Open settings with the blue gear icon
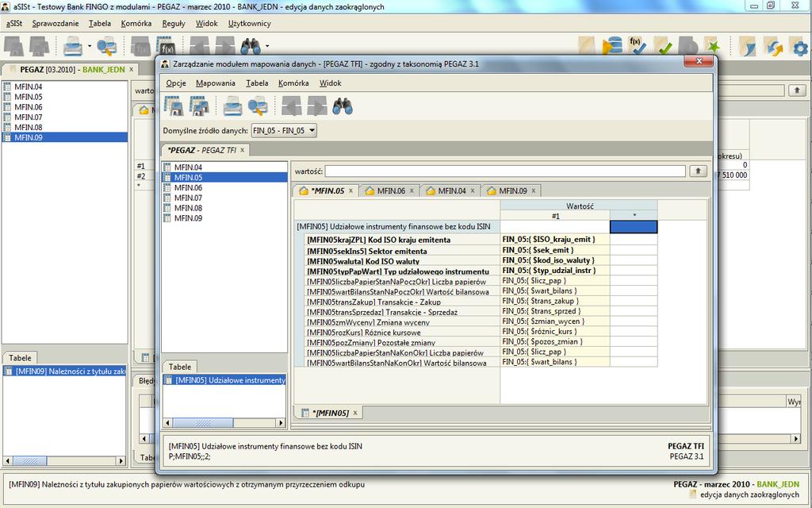The image size is (812, 508). 800,47
